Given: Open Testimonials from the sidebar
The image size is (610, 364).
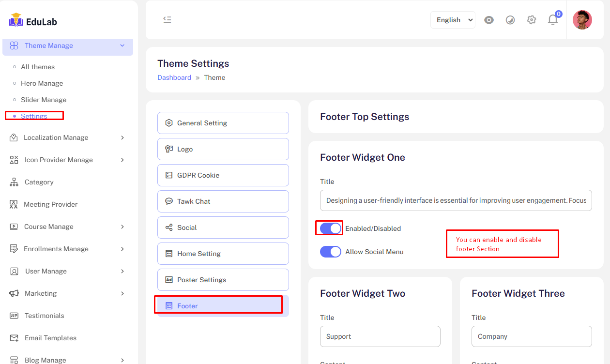Looking at the screenshot, I should [44, 316].
